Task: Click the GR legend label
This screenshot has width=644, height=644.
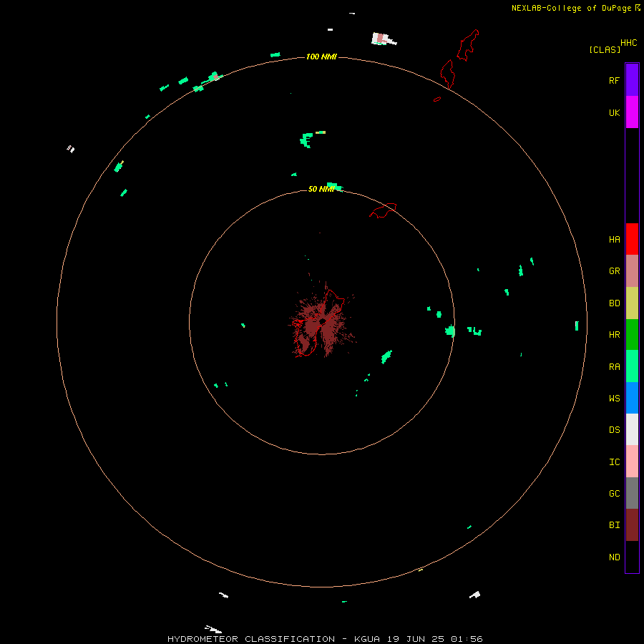Action: coord(614,271)
